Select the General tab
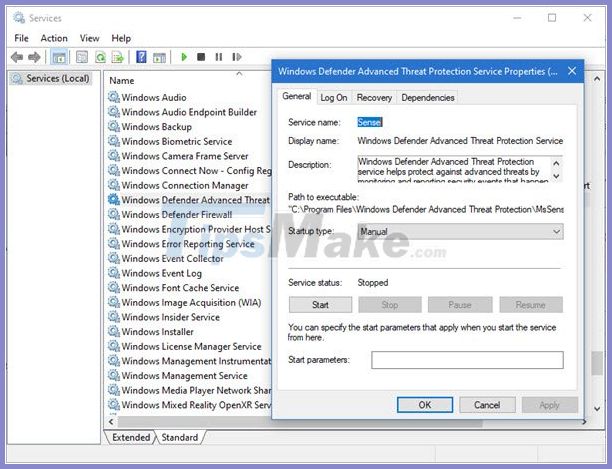612x469 pixels. tap(297, 96)
